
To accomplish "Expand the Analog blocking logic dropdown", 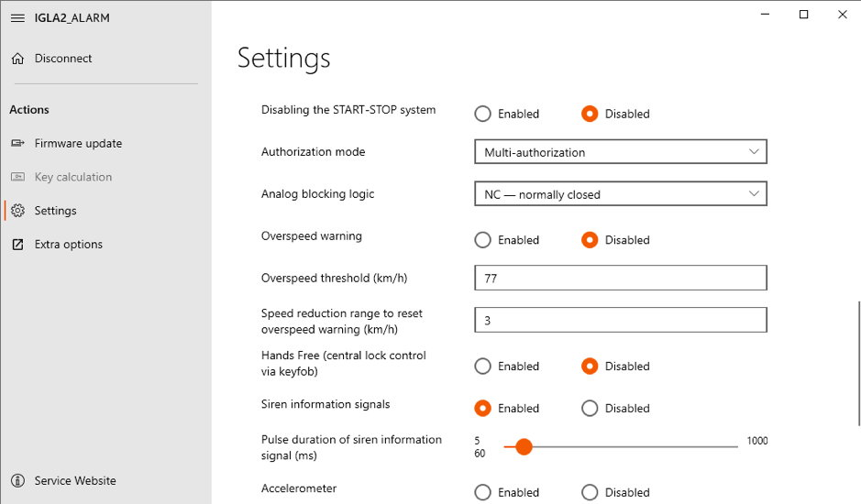I will pyautogui.click(x=621, y=193).
